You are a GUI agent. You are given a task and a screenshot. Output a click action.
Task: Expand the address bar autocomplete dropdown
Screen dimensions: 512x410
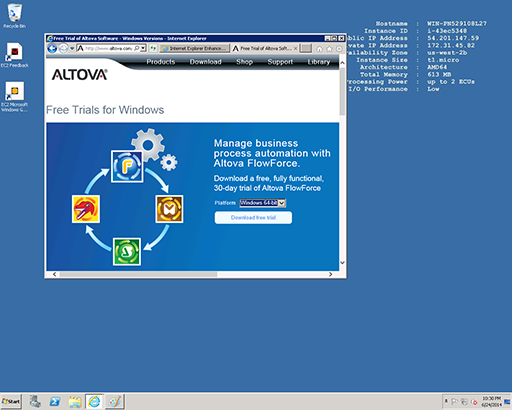pos(143,48)
